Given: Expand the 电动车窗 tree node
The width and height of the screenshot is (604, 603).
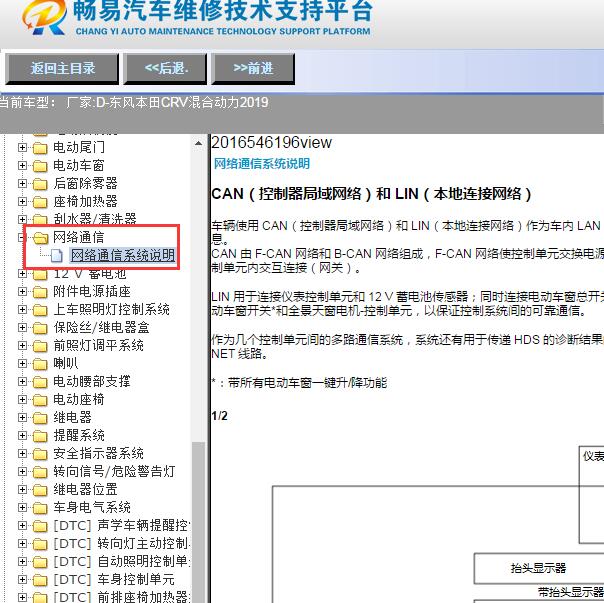Looking at the screenshot, I should pyautogui.click(x=22, y=165).
